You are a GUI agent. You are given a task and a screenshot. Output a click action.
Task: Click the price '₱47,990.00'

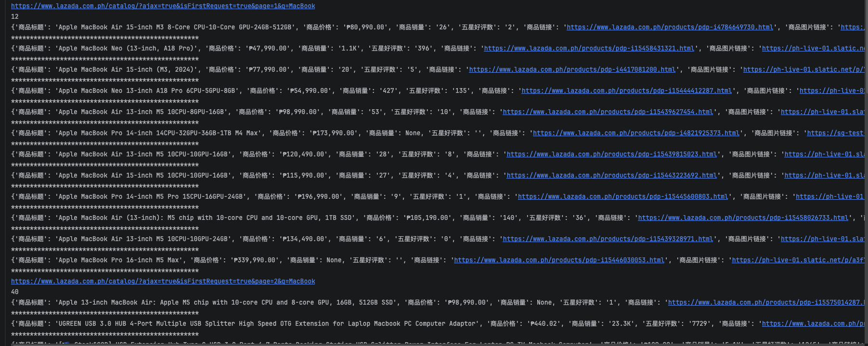click(x=268, y=49)
